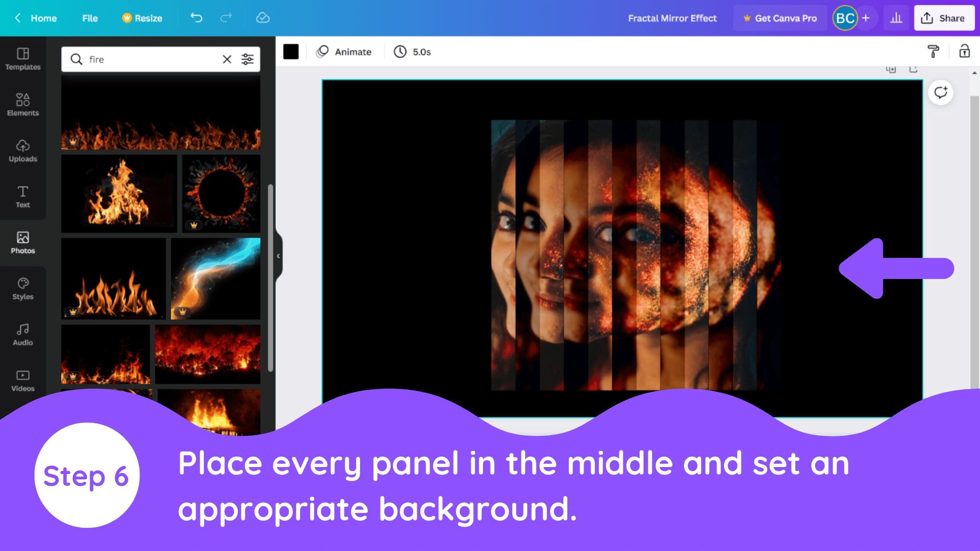Open the Text tool panel

click(x=22, y=196)
